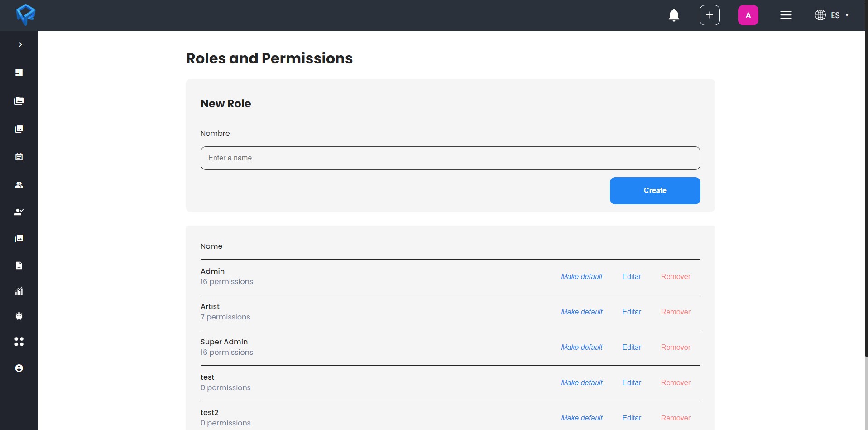Make the Admin role default

tap(582, 276)
